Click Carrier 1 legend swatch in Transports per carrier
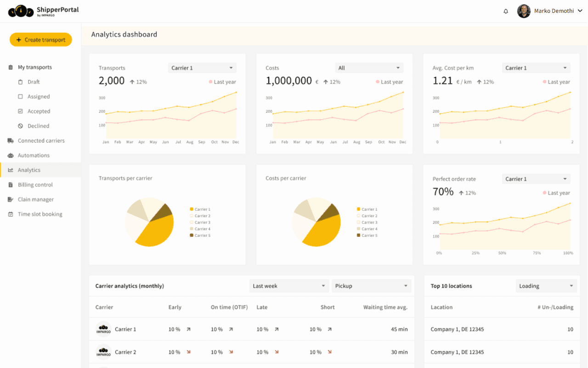The image size is (588, 368). pyautogui.click(x=192, y=209)
